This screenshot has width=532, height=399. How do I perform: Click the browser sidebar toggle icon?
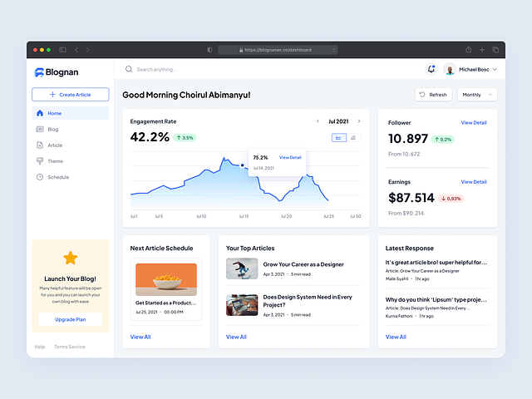pos(62,50)
